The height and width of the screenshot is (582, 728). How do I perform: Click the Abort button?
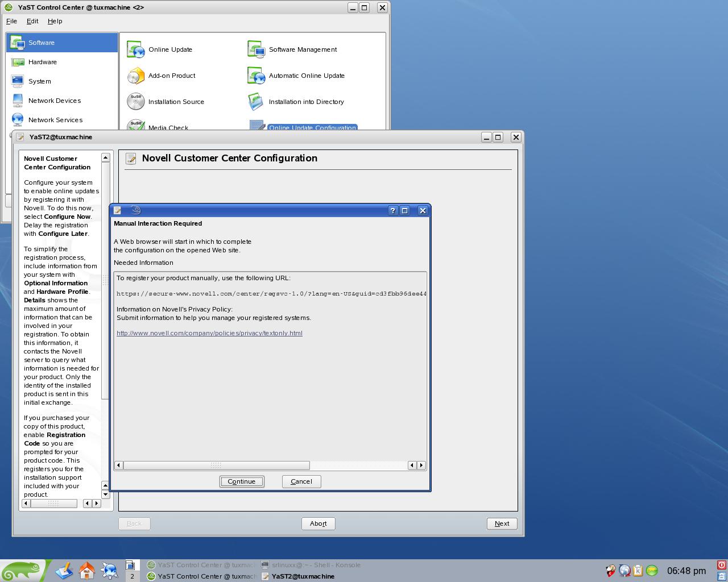pyautogui.click(x=318, y=523)
